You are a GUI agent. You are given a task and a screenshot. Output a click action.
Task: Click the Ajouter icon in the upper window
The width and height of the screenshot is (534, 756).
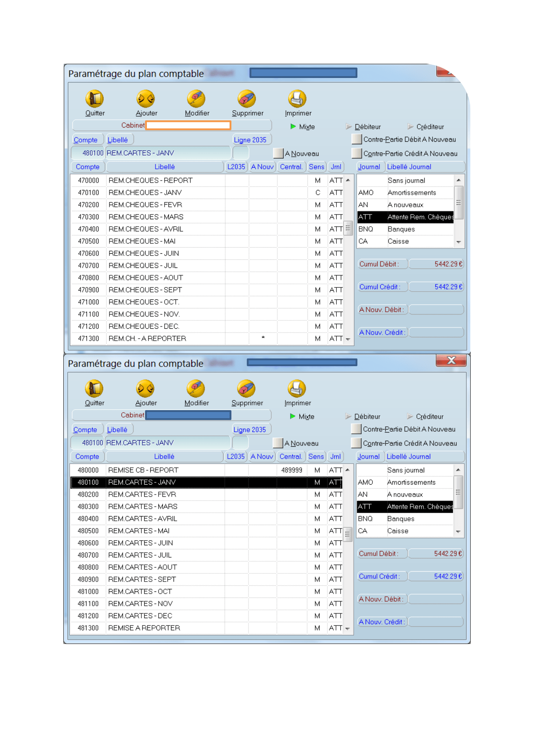pyautogui.click(x=146, y=99)
